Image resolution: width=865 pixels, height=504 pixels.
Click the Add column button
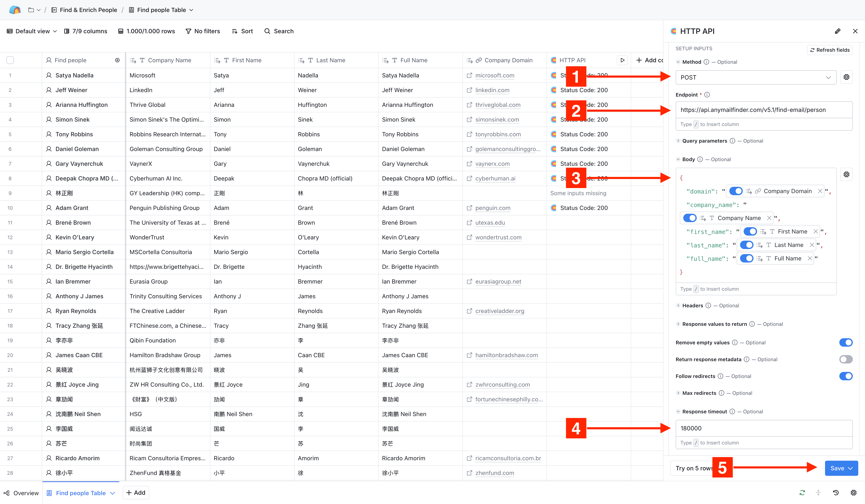click(649, 60)
